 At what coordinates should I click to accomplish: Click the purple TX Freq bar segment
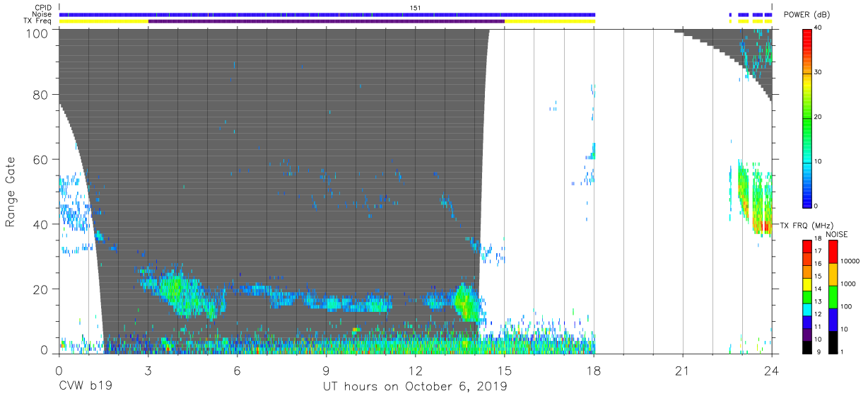326,21
